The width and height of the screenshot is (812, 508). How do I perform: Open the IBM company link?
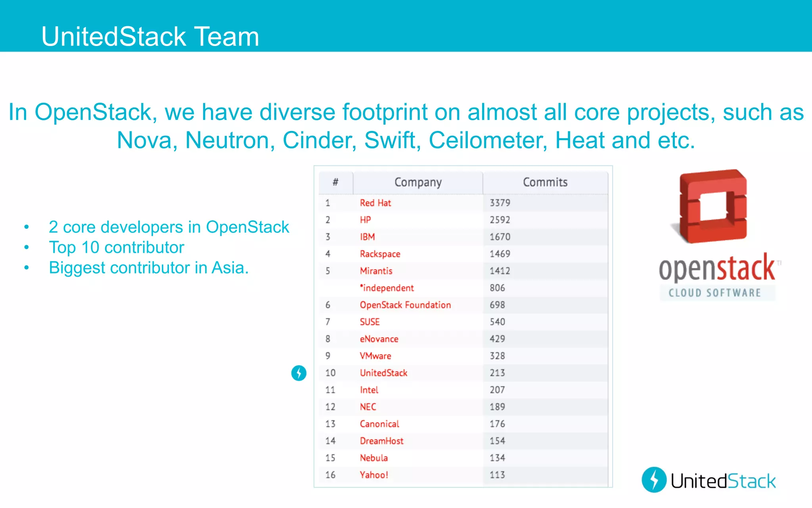(367, 237)
